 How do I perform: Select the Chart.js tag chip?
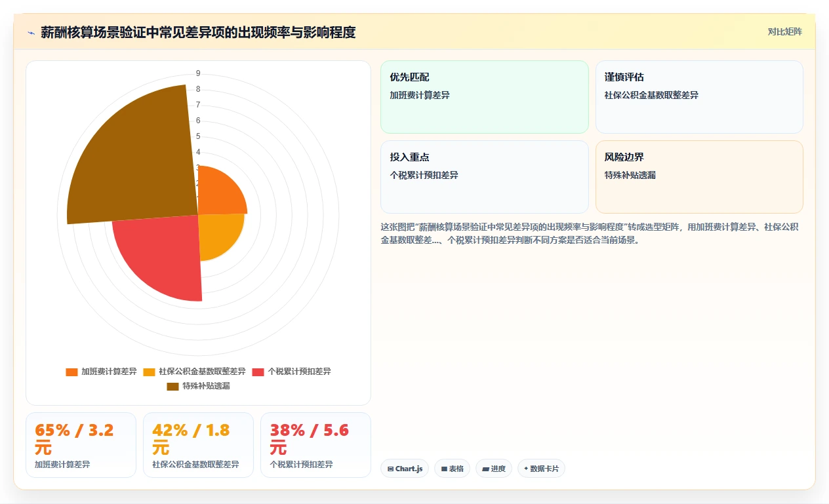coord(405,469)
